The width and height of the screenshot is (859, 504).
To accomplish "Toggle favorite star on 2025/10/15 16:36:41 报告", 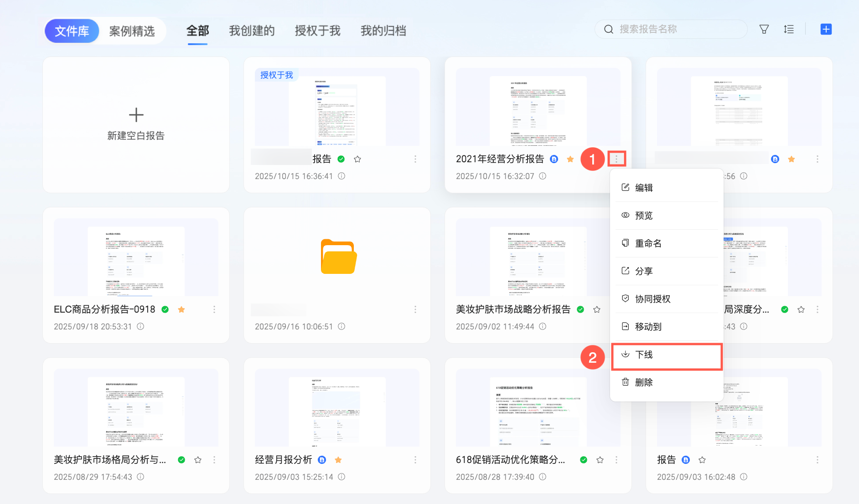I will coord(357,159).
